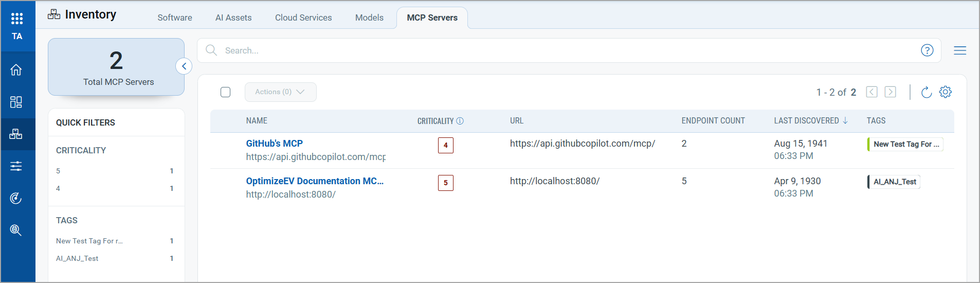Select the Inventory sidebar icon
Screen dimensions: 980x283
[x=16, y=134]
